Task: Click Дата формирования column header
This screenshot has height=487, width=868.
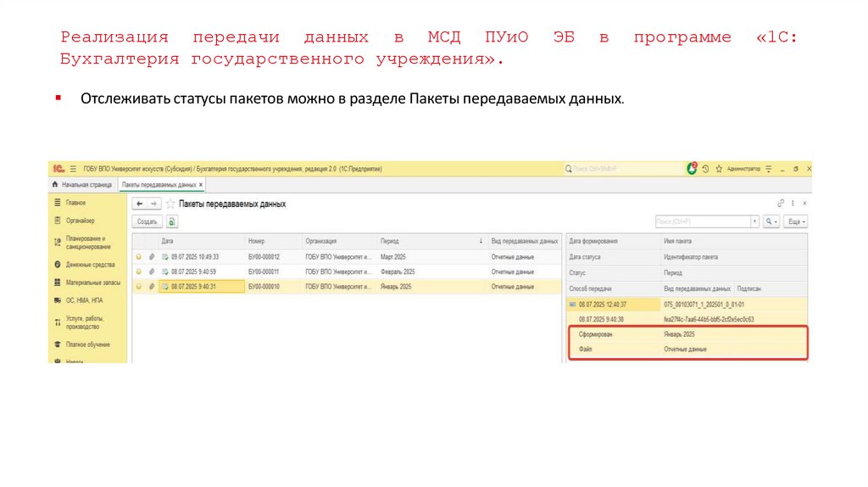Action: [x=593, y=241]
